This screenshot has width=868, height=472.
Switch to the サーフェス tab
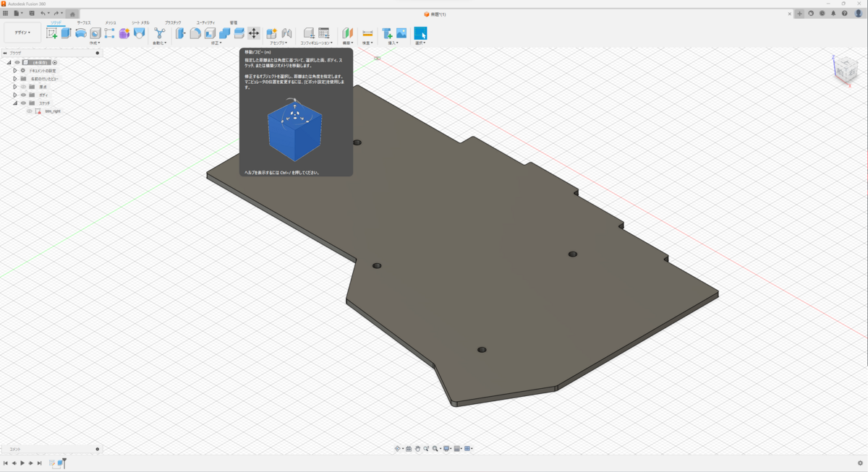[x=84, y=23]
